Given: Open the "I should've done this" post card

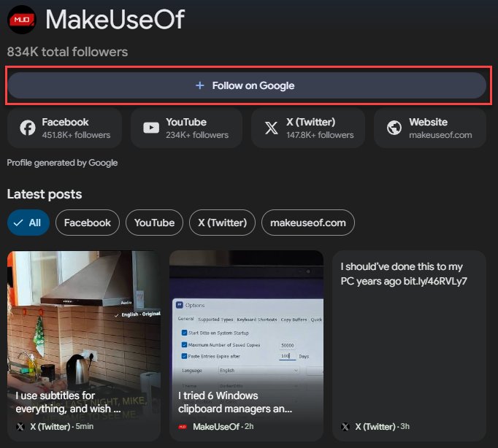Looking at the screenshot, I should (x=409, y=343).
